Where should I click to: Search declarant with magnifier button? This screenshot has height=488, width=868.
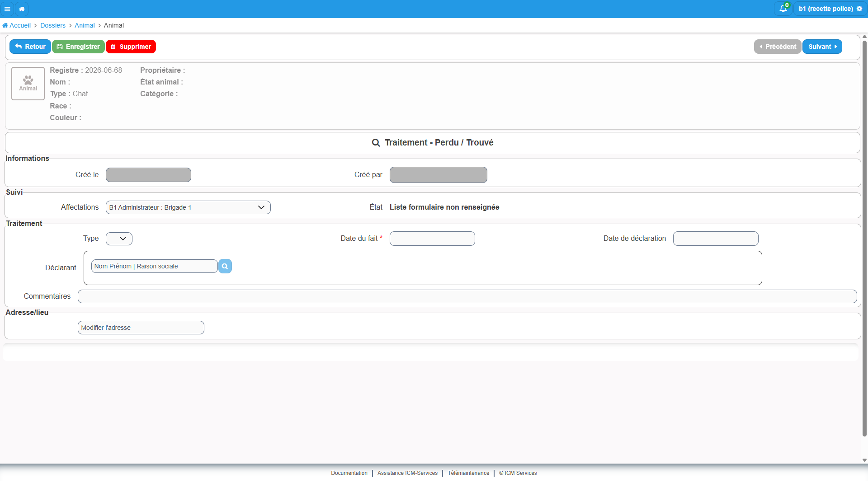[225, 266]
